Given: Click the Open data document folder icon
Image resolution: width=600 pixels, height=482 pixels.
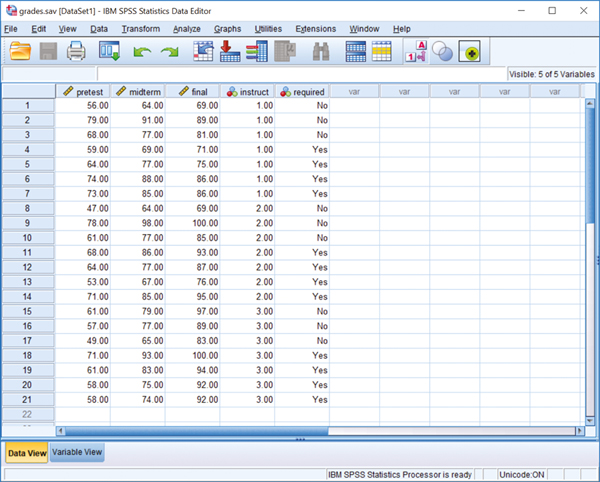Looking at the screenshot, I should coord(19,52).
